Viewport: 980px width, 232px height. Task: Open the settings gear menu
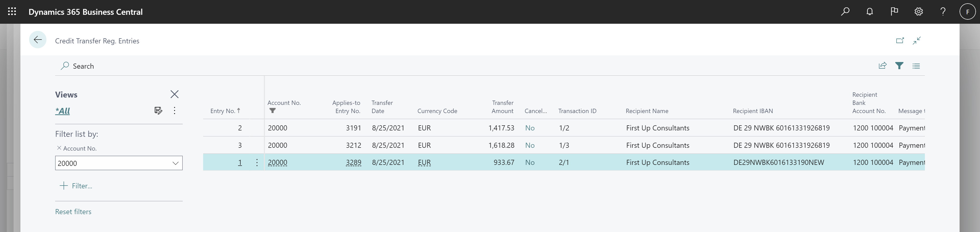tap(919, 11)
